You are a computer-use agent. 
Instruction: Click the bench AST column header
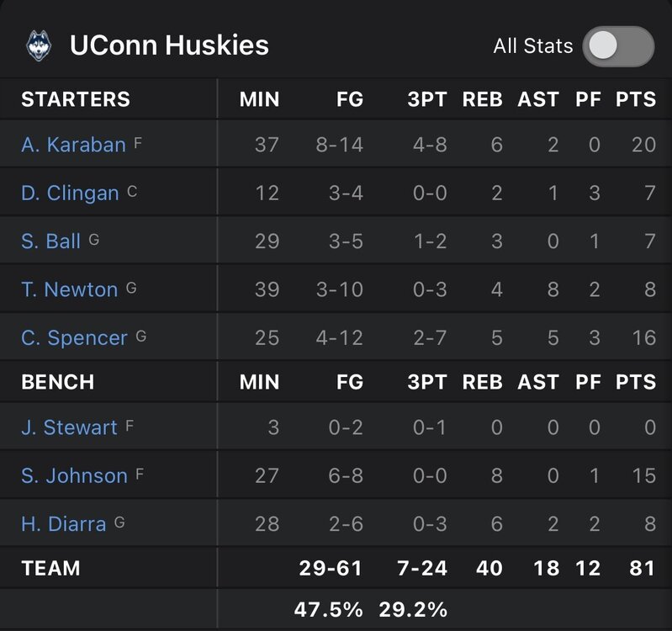click(x=538, y=382)
